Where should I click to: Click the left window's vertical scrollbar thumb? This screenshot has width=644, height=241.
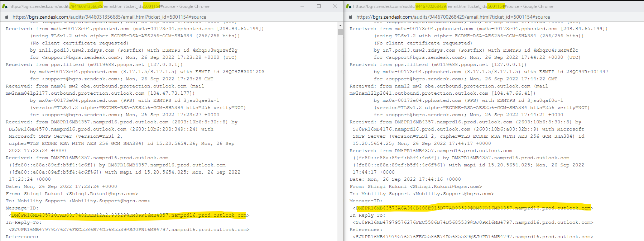click(340, 32)
